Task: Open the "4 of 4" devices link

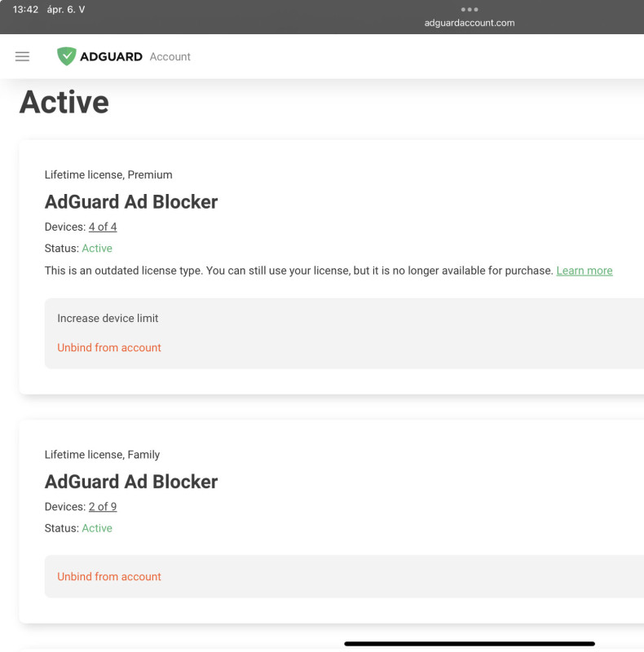Action: coord(103,227)
